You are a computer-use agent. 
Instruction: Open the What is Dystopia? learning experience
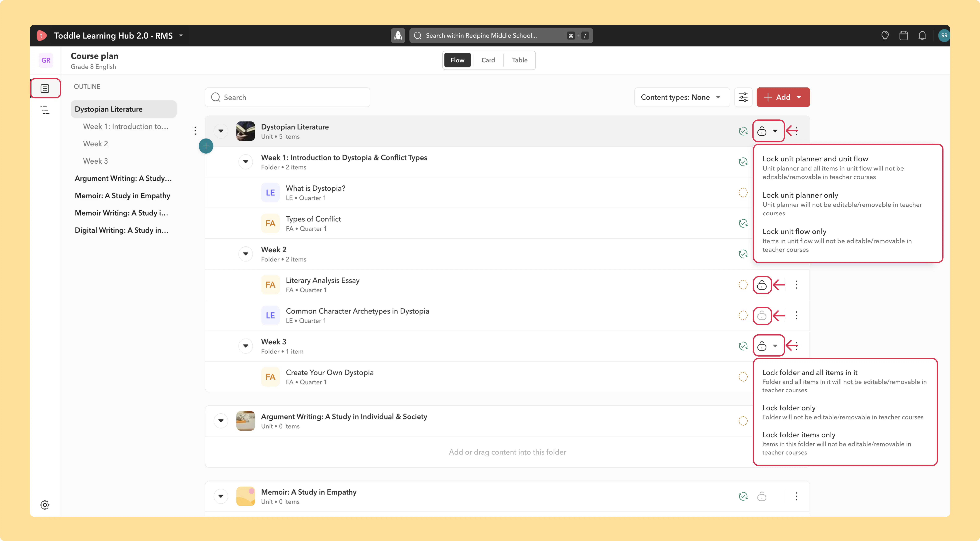click(x=315, y=188)
